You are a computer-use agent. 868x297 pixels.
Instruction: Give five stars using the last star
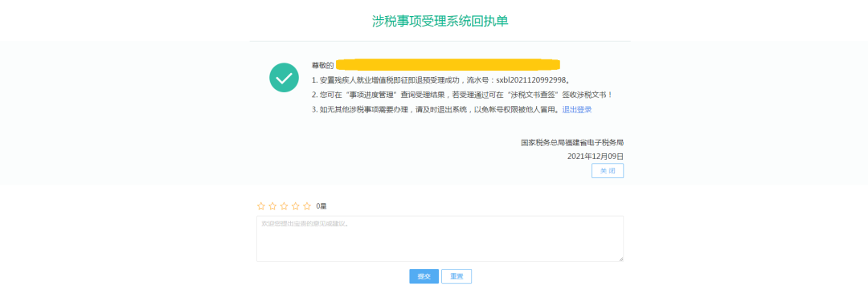pos(307,206)
